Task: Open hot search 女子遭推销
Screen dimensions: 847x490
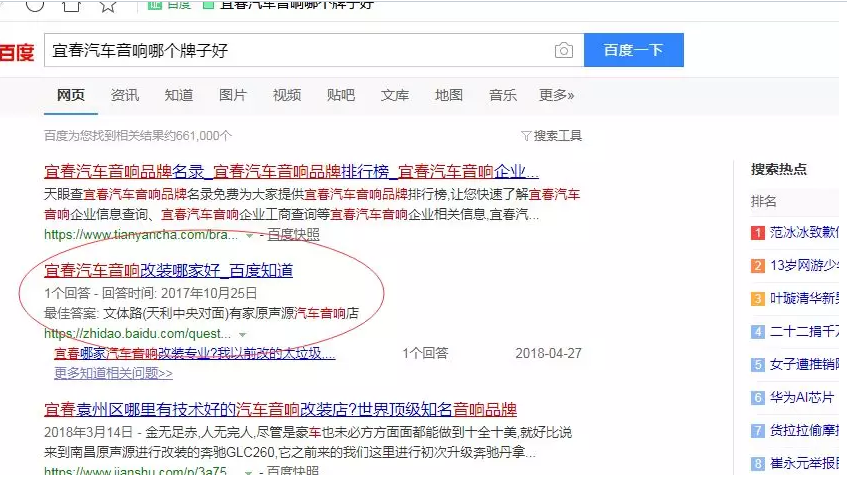Action: click(x=804, y=364)
